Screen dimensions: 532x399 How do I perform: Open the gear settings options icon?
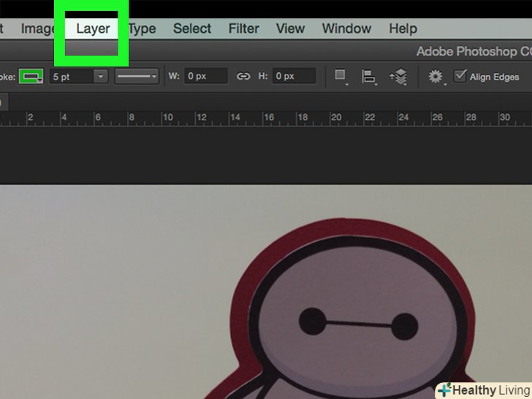pos(436,76)
